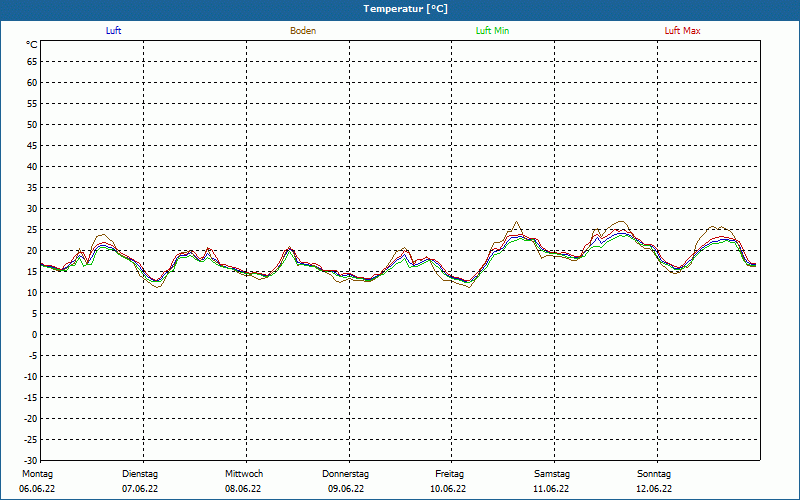Select the -15 value on temperature axis

31,397
